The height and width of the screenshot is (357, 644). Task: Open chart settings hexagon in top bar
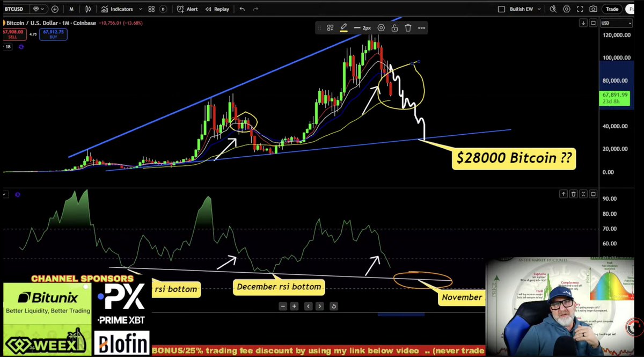coord(567,9)
